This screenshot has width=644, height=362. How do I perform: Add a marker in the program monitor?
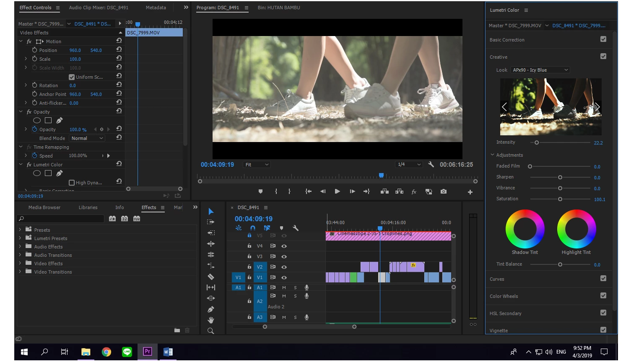tap(261, 191)
